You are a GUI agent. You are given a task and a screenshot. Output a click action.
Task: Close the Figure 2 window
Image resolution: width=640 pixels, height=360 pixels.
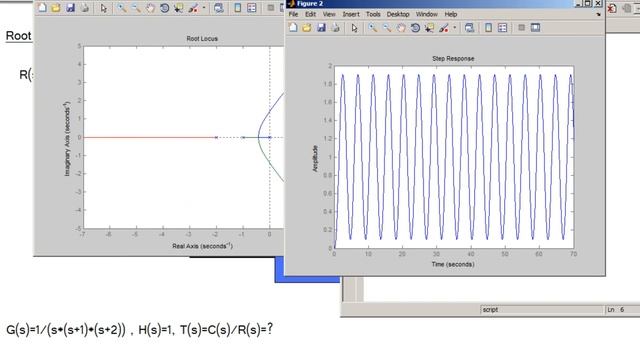[598, 4]
